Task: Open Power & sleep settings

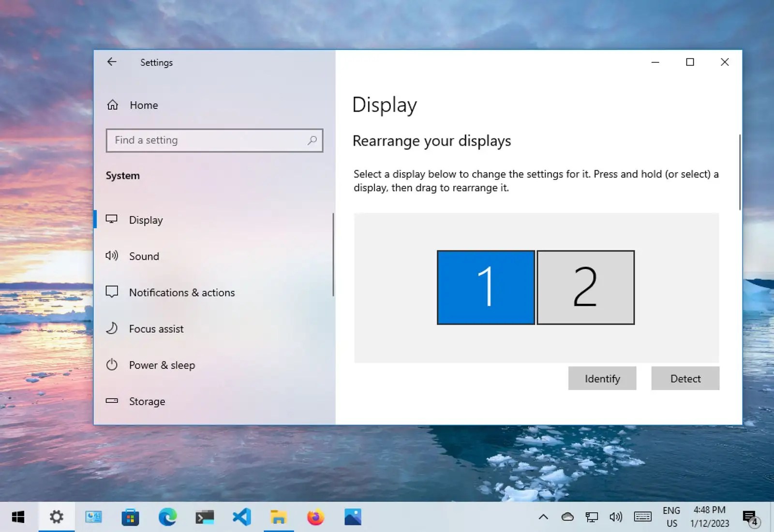Action: [162, 365]
